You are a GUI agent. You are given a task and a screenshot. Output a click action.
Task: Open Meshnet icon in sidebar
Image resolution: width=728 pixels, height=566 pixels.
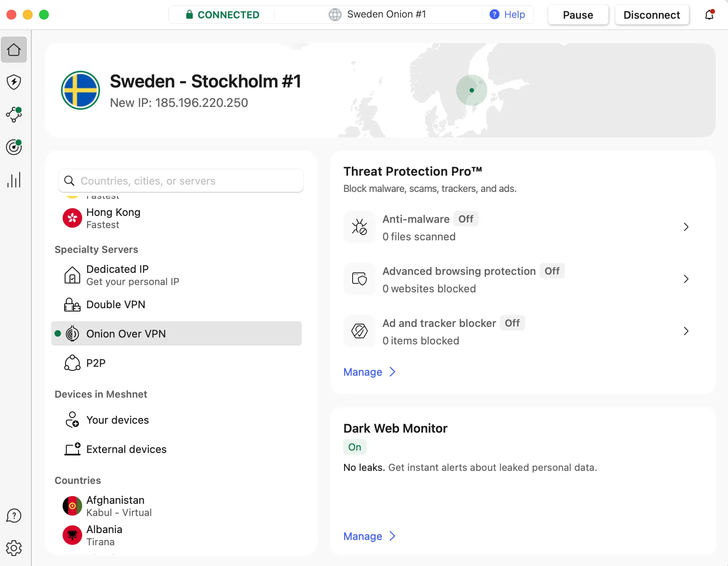14,115
